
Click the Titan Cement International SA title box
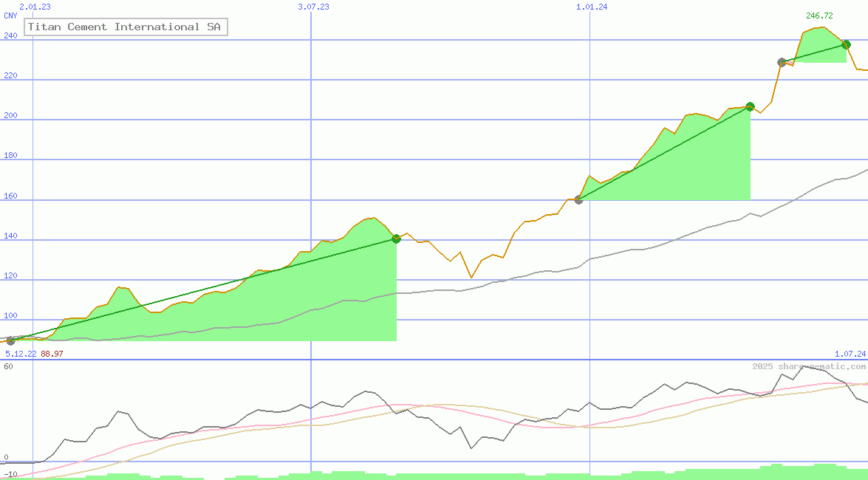125,27
